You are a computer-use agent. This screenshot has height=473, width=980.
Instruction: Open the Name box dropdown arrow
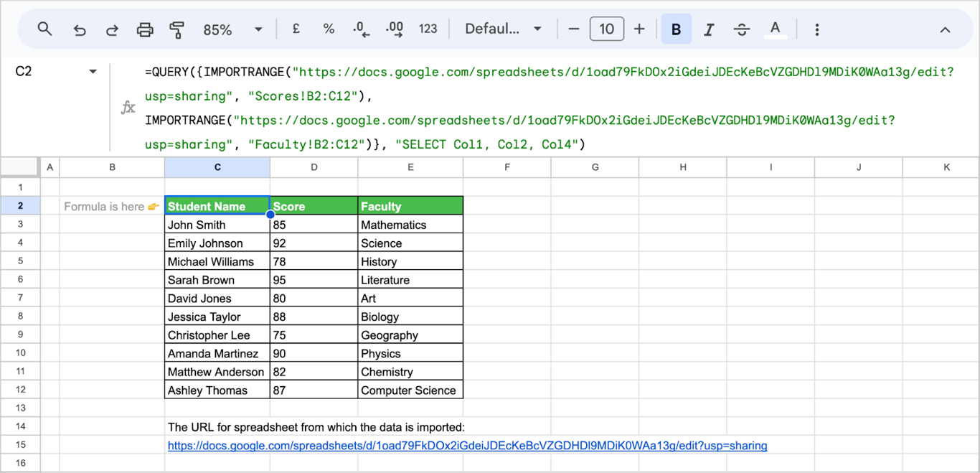click(x=93, y=71)
